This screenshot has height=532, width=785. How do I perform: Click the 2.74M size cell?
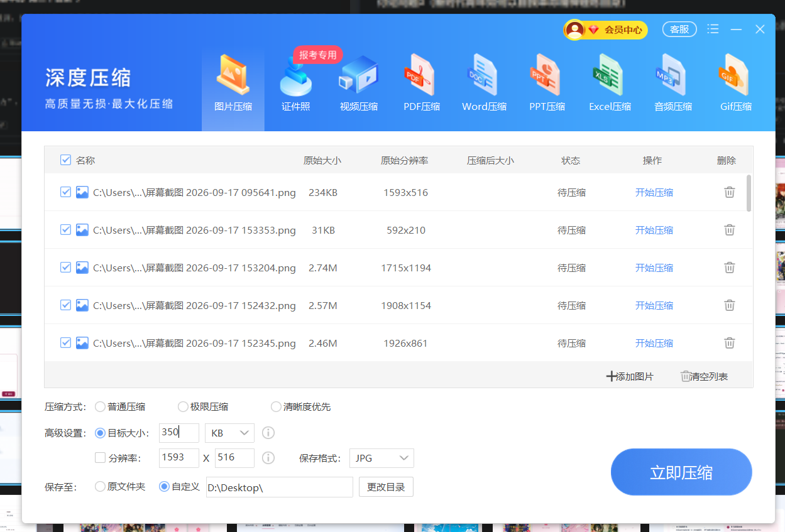pyautogui.click(x=323, y=268)
